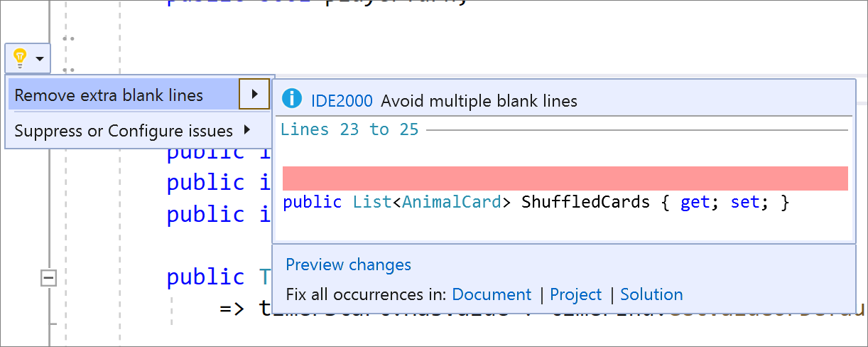Fix all occurrences in Document
868x347 pixels.
492,294
